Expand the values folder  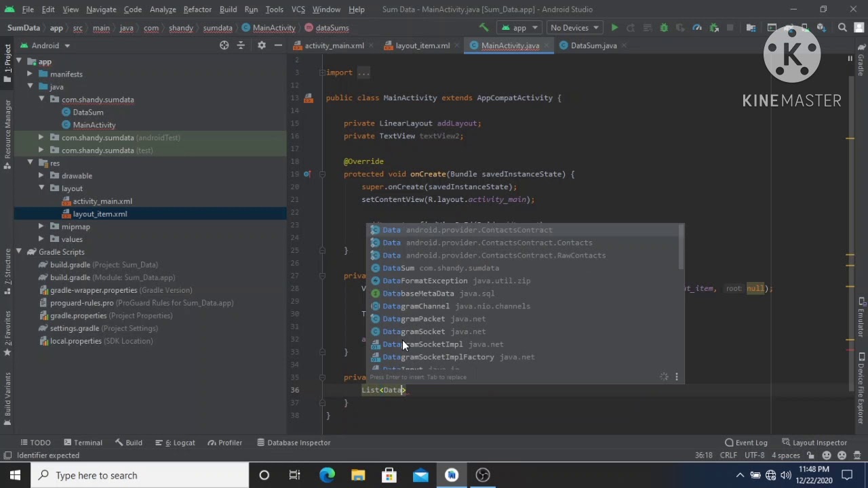pyautogui.click(x=41, y=239)
